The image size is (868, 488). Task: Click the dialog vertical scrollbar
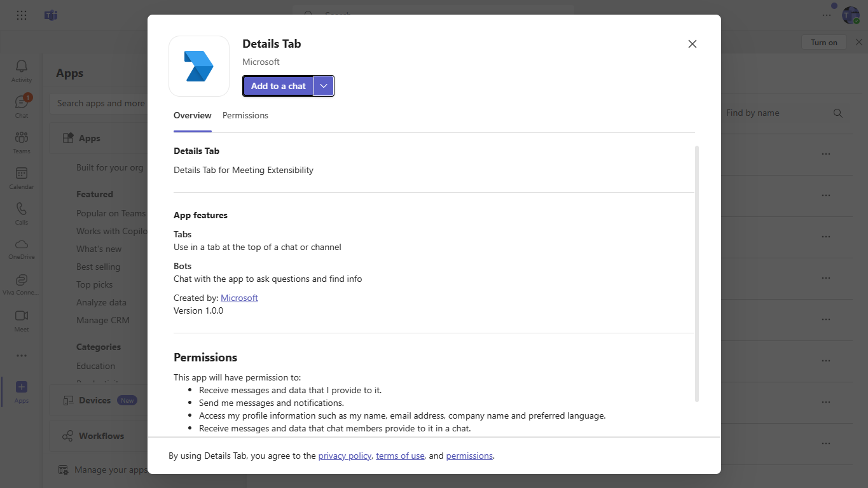(x=697, y=274)
